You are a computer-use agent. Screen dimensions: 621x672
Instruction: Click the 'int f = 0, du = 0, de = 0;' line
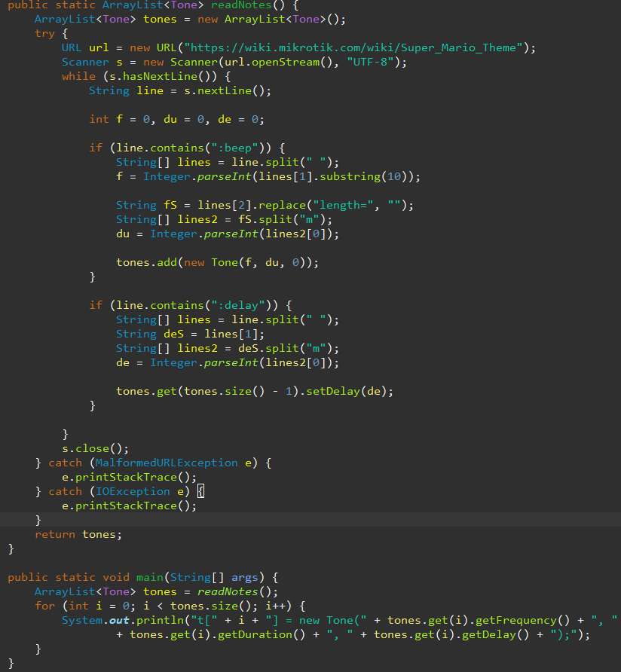pos(176,119)
